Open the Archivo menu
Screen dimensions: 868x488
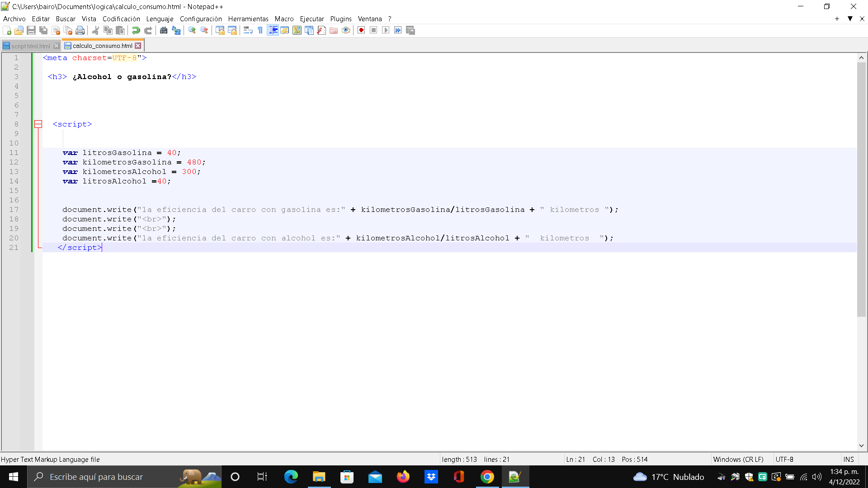click(x=14, y=19)
